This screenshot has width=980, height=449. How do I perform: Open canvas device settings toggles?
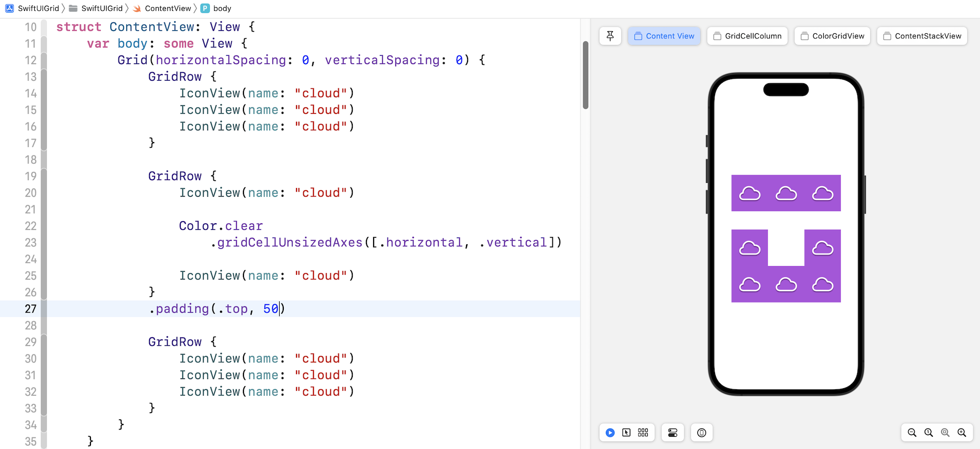pos(673,433)
